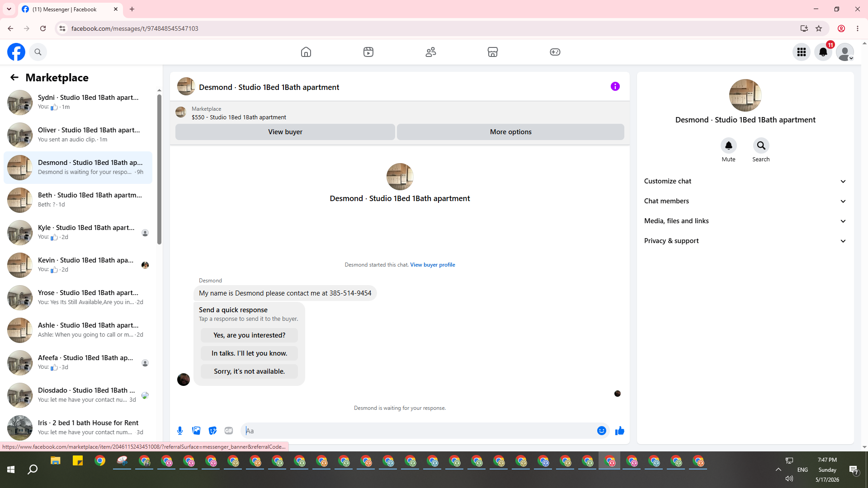Image resolution: width=868 pixels, height=488 pixels.
Task: Mute this conversation
Action: pos(729,145)
